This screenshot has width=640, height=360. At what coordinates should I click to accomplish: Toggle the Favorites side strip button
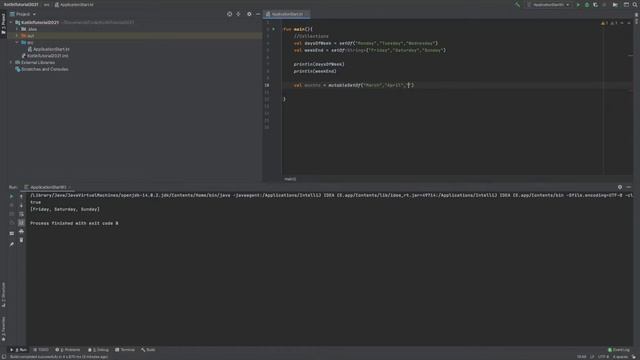pyautogui.click(x=3, y=329)
